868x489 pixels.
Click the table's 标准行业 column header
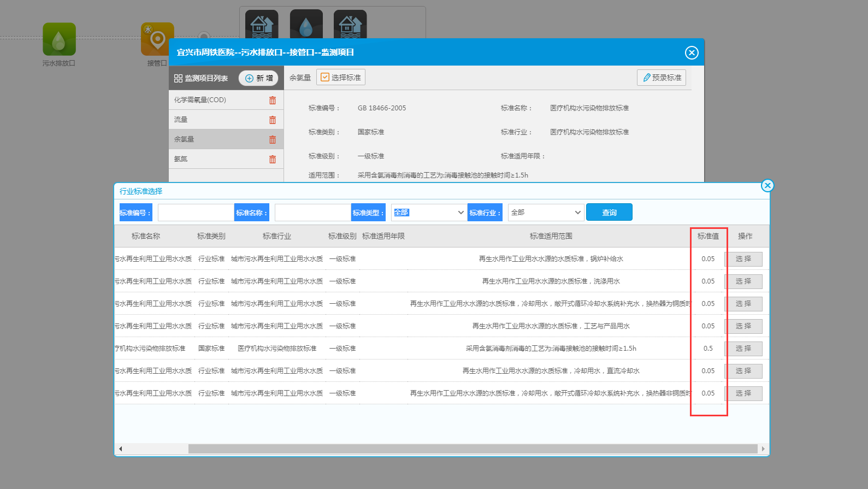tap(277, 236)
